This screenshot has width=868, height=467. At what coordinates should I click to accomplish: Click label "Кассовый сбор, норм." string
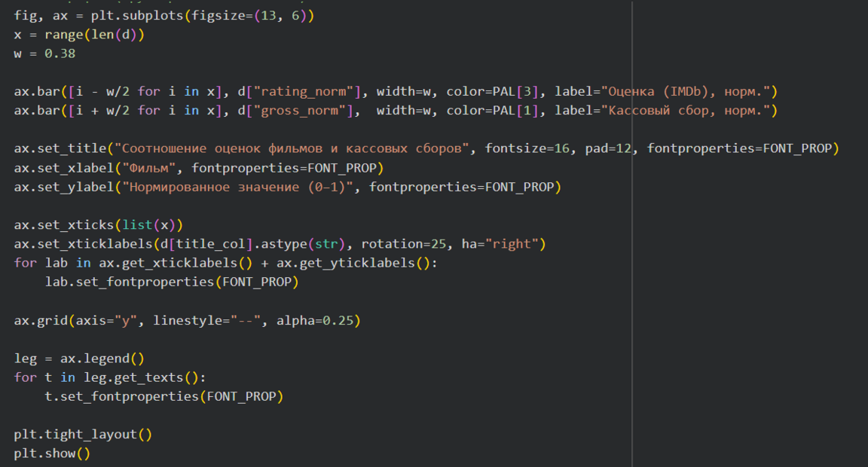coord(686,111)
